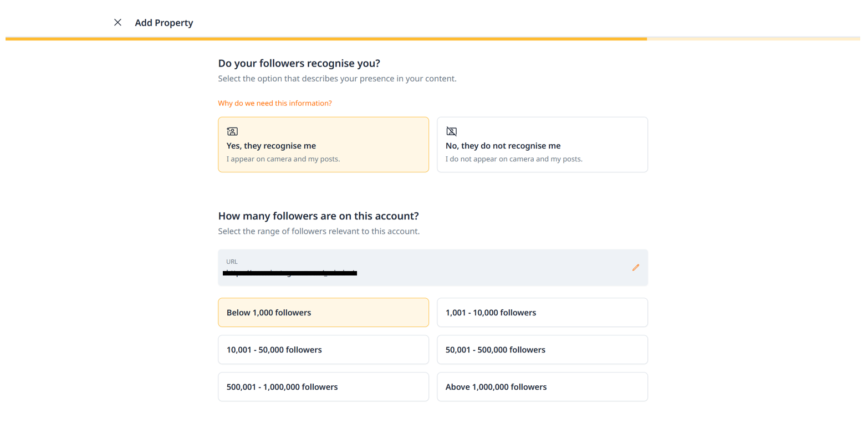Image resolution: width=868 pixels, height=439 pixels.
Task: Click the "Do your followers recognise you?" heading
Action: pyautogui.click(x=299, y=63)
